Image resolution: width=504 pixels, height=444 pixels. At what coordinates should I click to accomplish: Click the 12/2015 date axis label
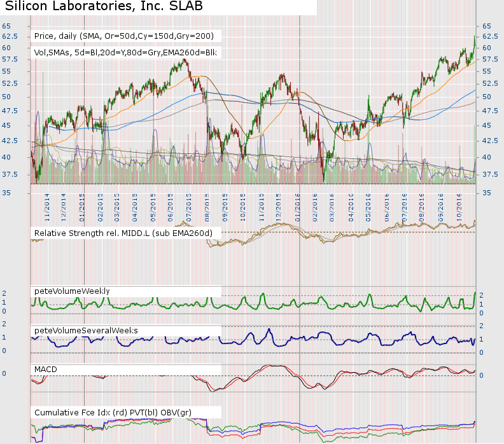278,207
